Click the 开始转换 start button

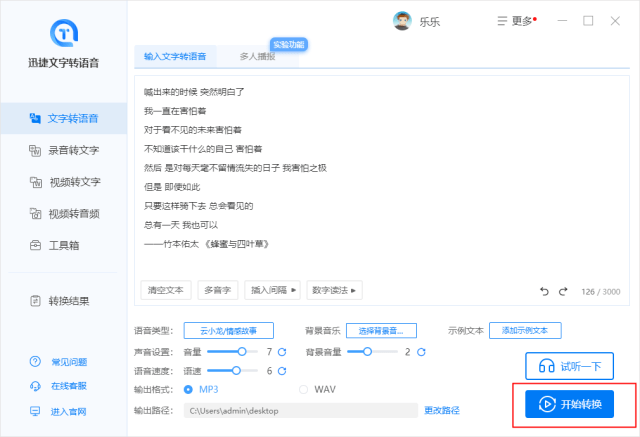[569, 404]
